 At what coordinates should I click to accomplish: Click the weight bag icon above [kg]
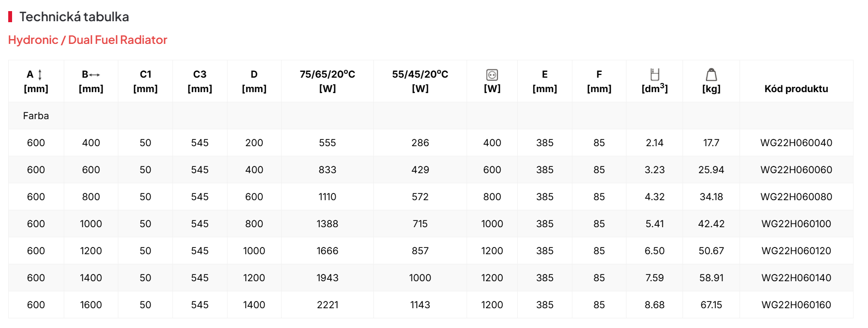pos(711,74)
